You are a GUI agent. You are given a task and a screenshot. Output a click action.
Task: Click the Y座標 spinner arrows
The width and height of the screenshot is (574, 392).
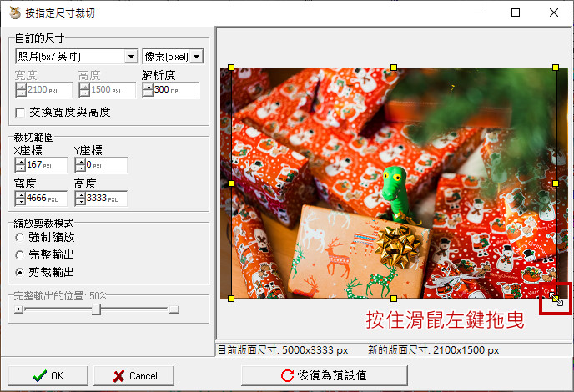pos(80,165)
